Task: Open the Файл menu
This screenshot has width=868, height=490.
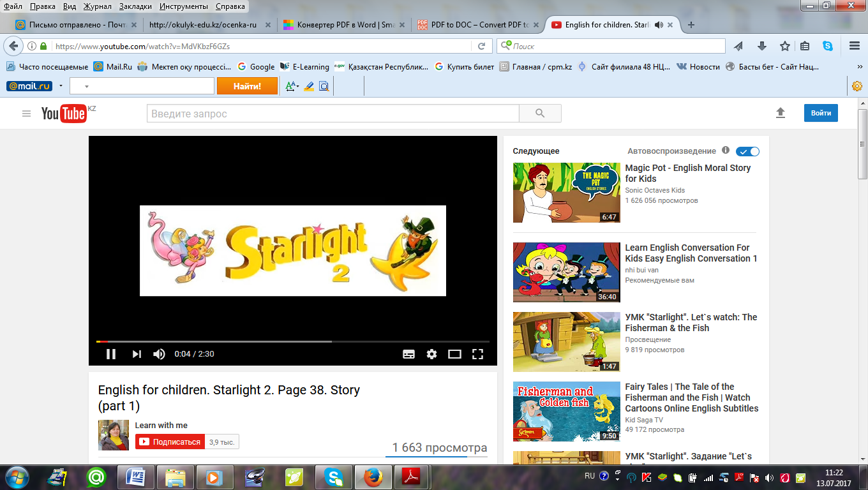Action: tap(13, 6)
